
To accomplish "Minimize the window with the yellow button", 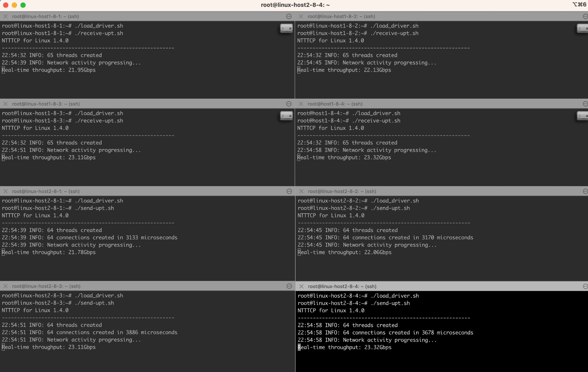I will [x=14, y=5].
